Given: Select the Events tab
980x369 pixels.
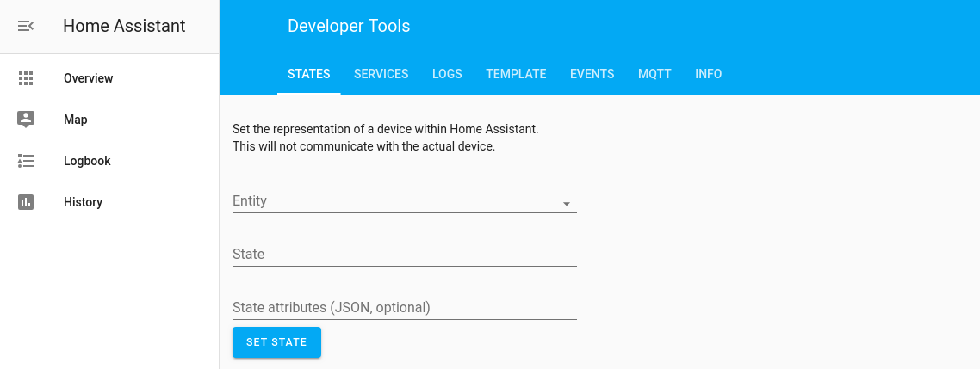Looking at the screenshot, I should [592, 74].
